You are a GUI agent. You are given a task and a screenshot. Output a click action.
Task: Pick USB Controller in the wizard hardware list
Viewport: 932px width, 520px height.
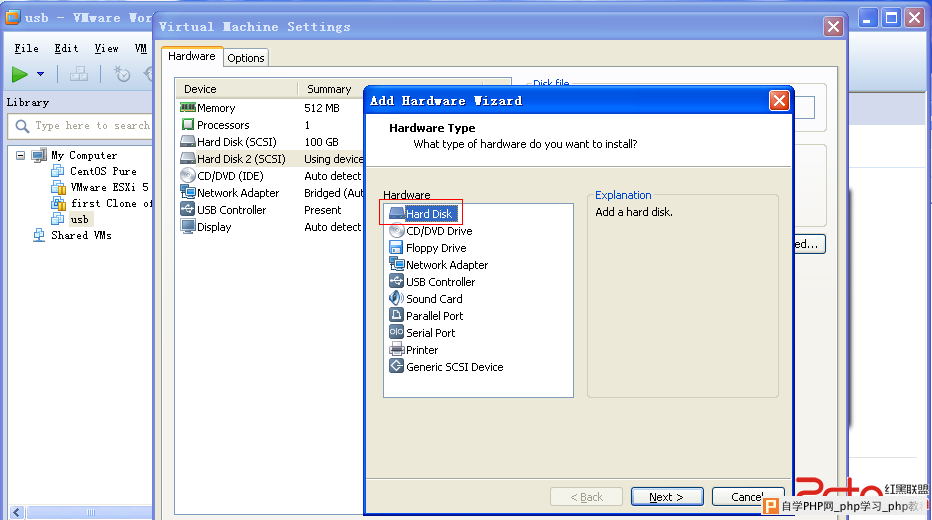(432, 282)
